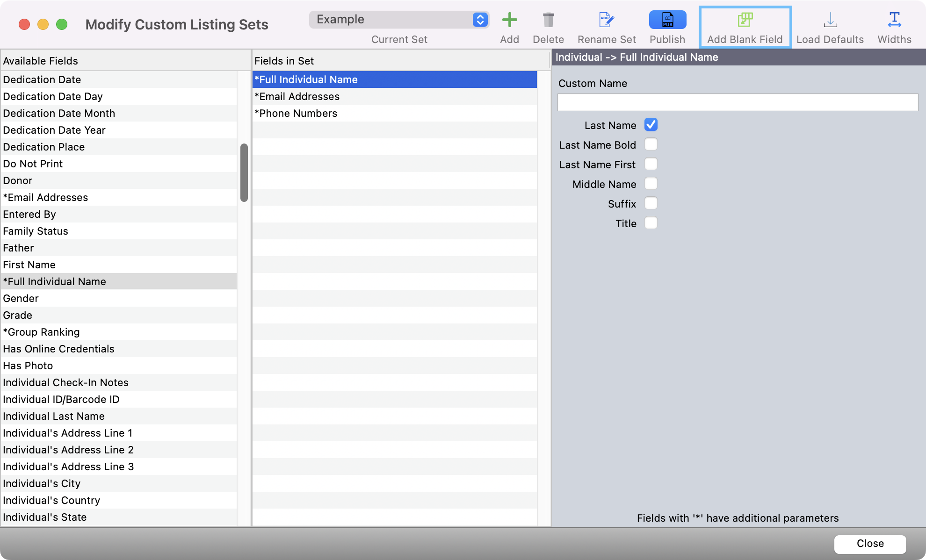Viewport: 926px width, 560px height.
Task: Select *Group Ranking in Available Fields
Action: pyautogui.click(x=42, y=332)
